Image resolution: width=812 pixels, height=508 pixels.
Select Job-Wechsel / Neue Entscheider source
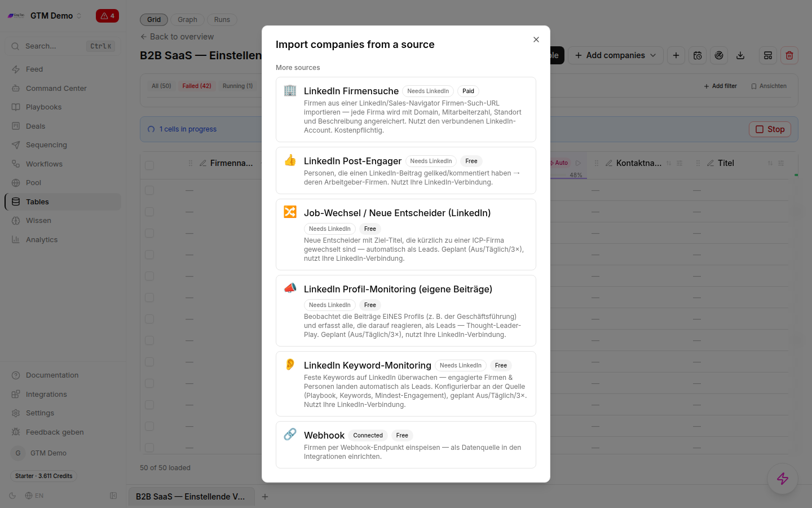406,234
